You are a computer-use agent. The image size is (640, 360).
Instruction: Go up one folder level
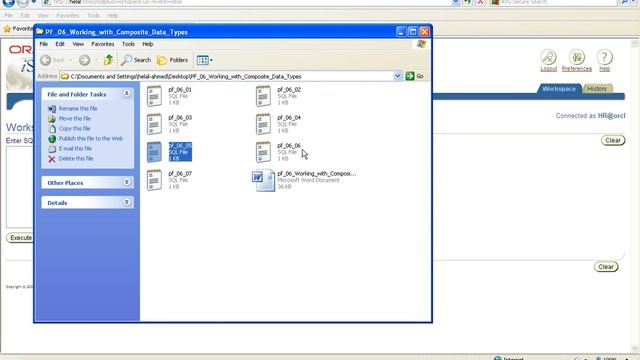click(x=108, y=60)
